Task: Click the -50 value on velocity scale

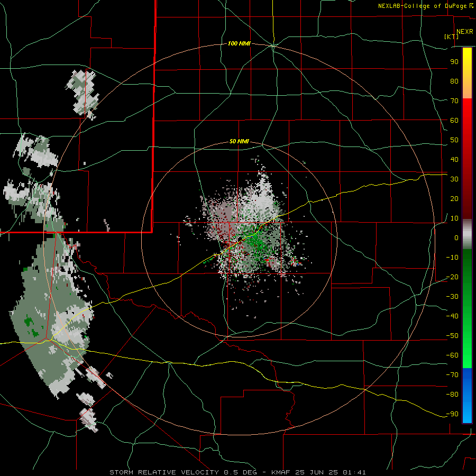Action: 452,336
